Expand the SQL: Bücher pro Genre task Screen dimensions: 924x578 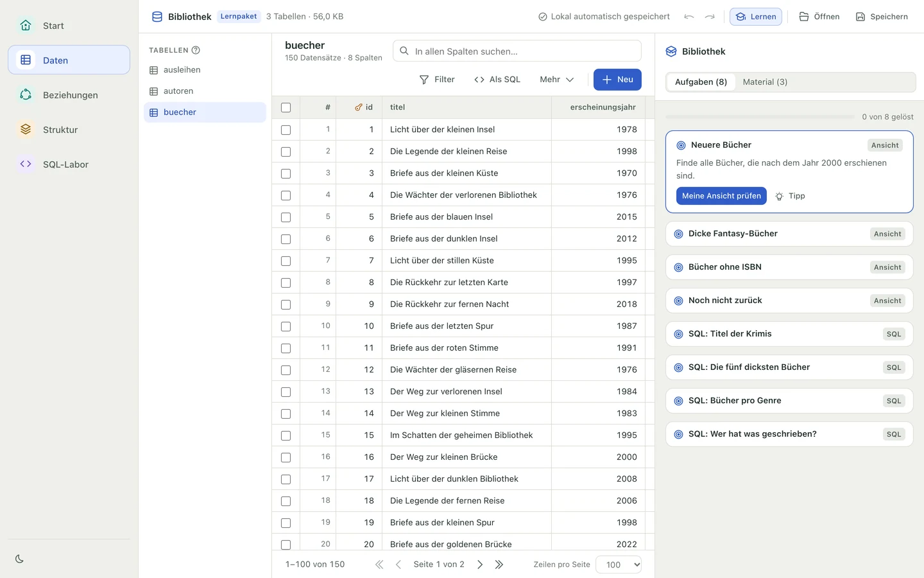pyautogui.click(x=789, y=401)
